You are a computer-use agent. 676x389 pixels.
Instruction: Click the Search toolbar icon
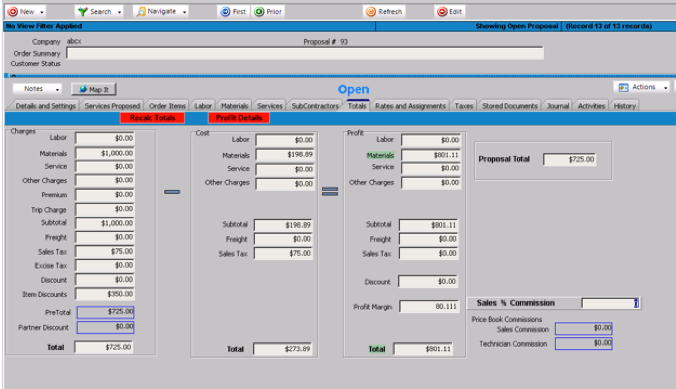pos(83,12)
